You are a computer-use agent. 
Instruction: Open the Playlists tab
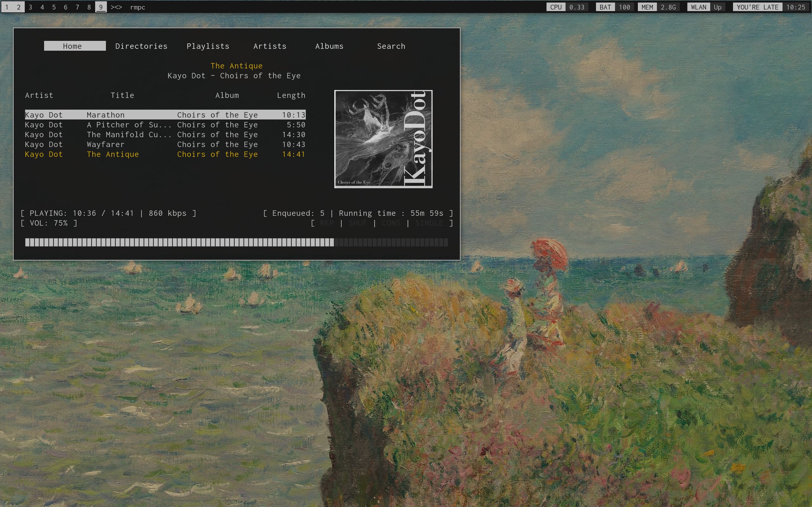[208, 46]
